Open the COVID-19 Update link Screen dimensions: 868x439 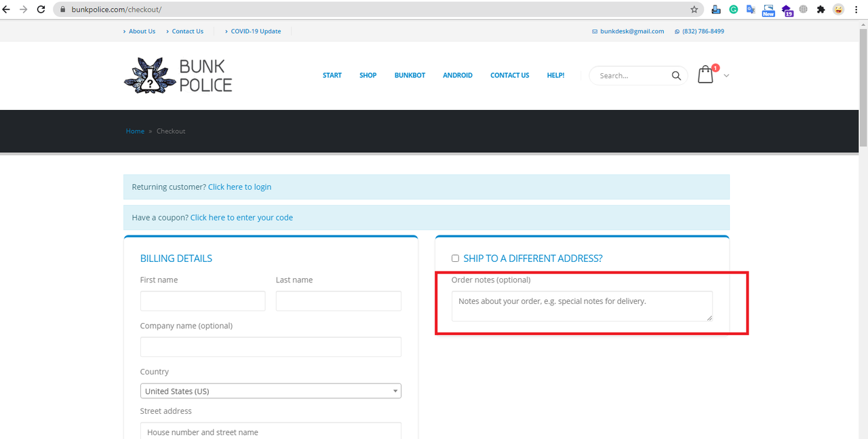256,31
